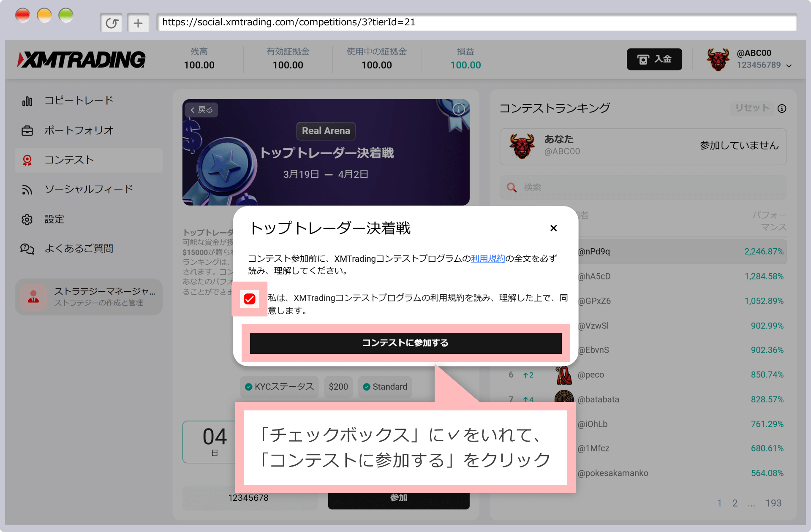Go to ranking page 2
Viewport: 811px width, 532px height.
tap(735, 503)
